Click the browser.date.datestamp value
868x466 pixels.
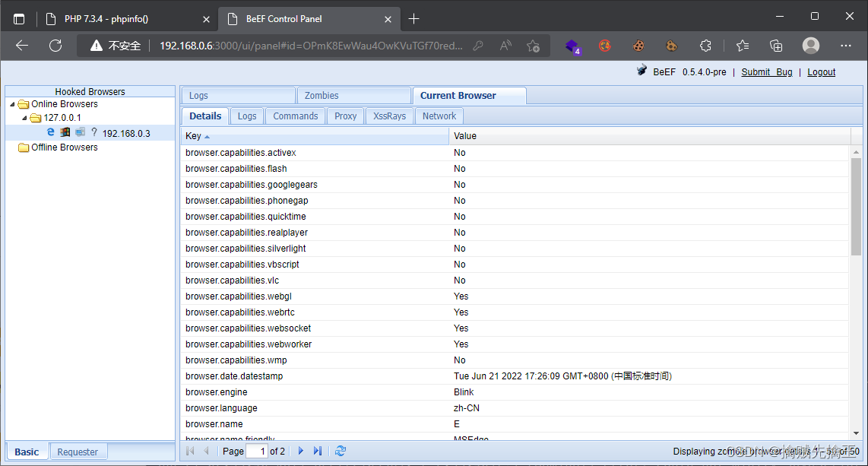tap(562, 376)
